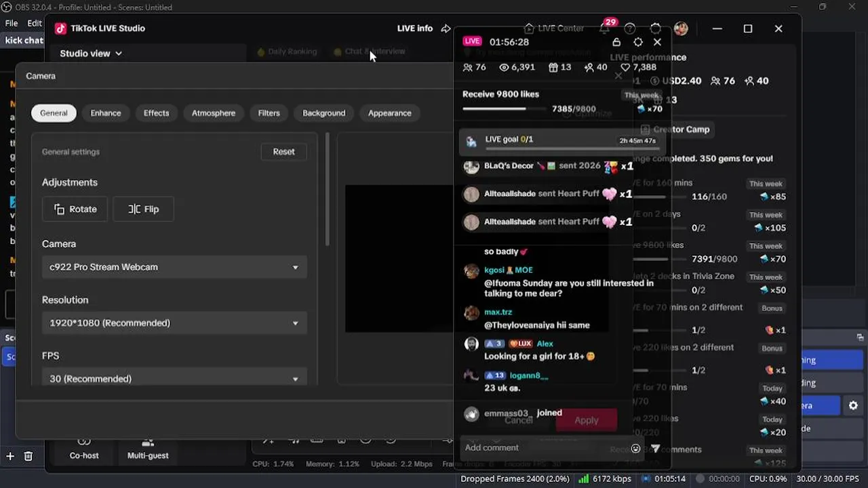Switch to the Atmosphere tab
868x488 pixels.
(214, 113)
